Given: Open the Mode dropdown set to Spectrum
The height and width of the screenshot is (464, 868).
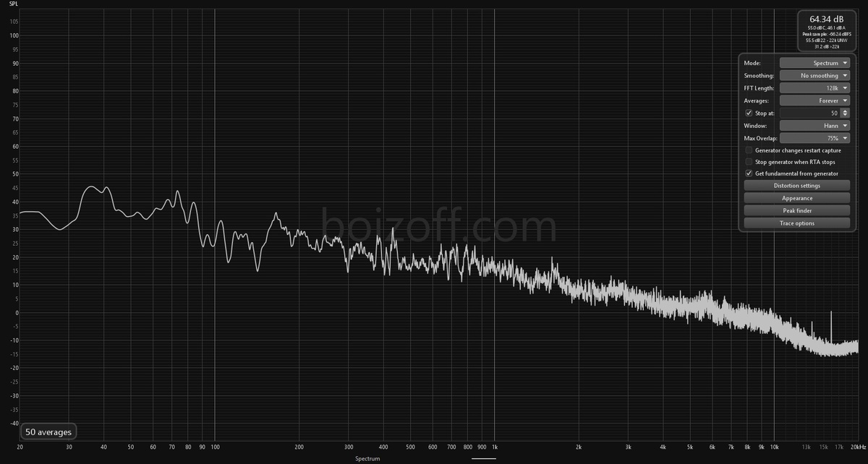Looking at the screenshot, I should click(x=814, y=63).
